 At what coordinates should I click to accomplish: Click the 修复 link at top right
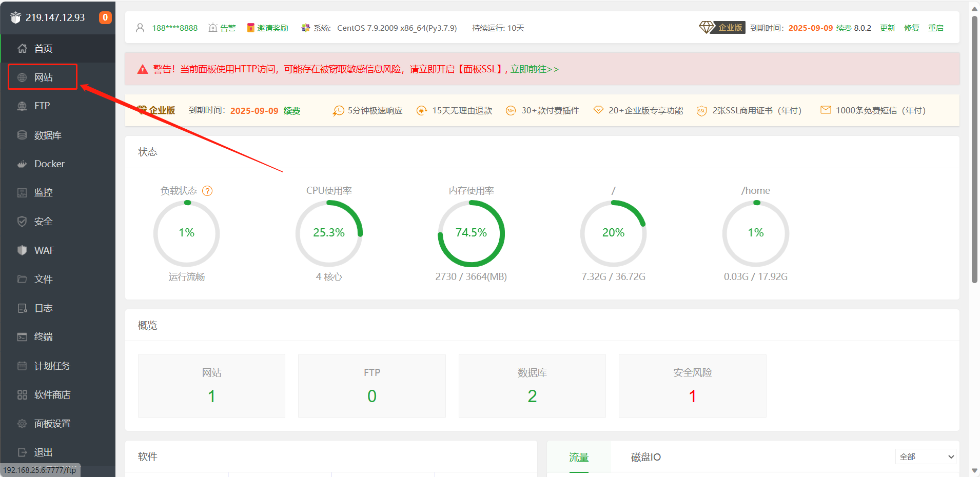click(912, 28)
